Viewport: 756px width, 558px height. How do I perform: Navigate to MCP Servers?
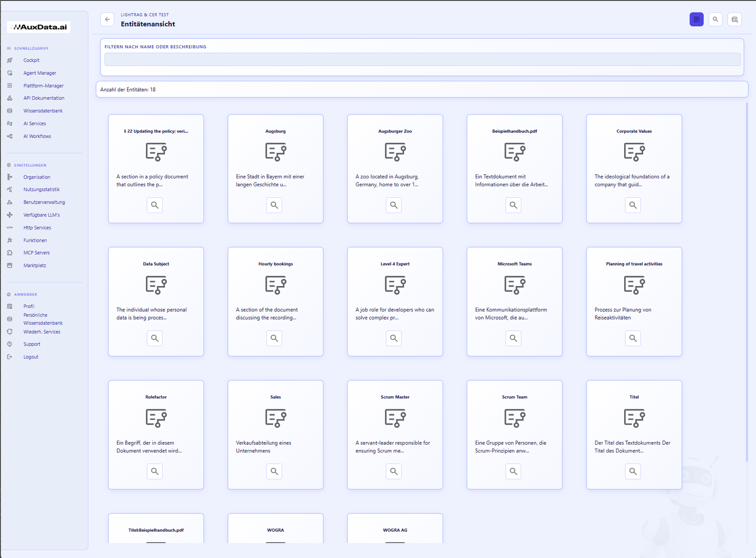coord(37,253)
